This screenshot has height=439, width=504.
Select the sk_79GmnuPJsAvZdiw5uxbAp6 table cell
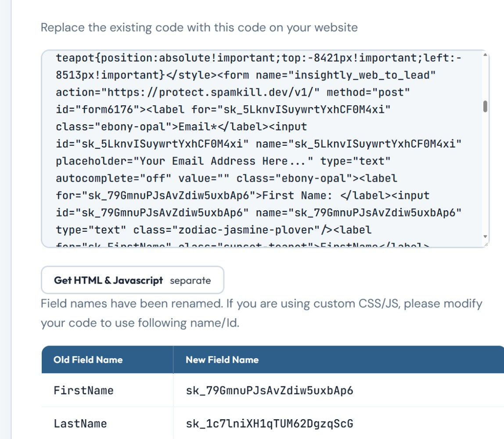[338, 390]
